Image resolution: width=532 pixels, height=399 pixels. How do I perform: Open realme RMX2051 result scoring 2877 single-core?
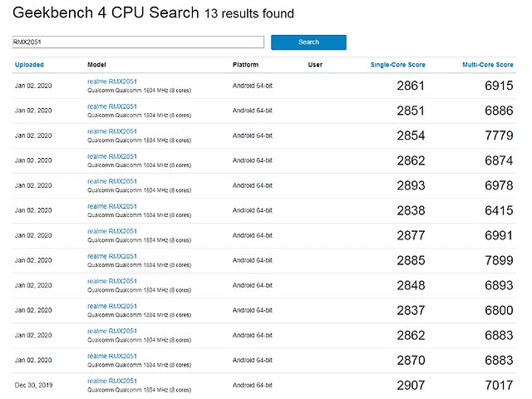click(x=112, y=230)
